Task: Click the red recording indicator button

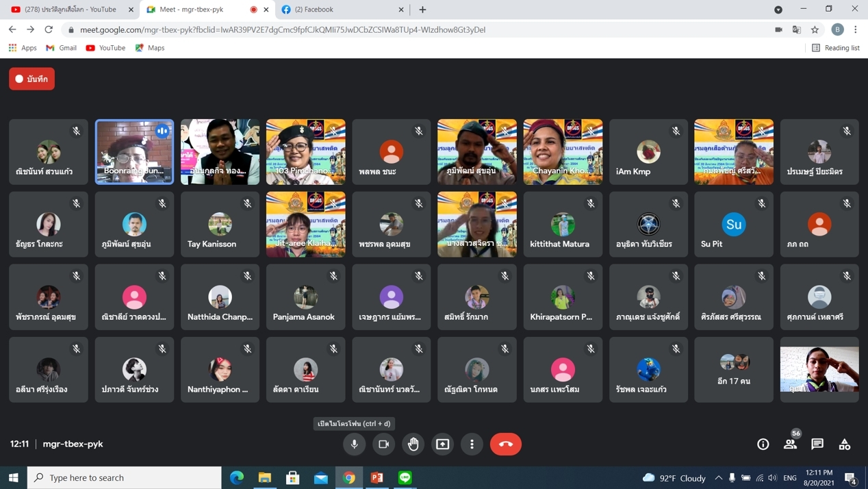Action: pos(32,79)
